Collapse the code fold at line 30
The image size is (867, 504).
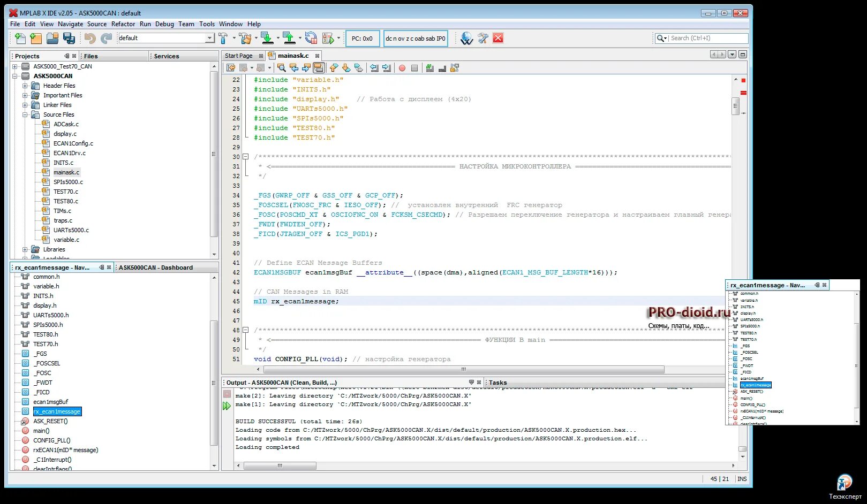point(246,157)
